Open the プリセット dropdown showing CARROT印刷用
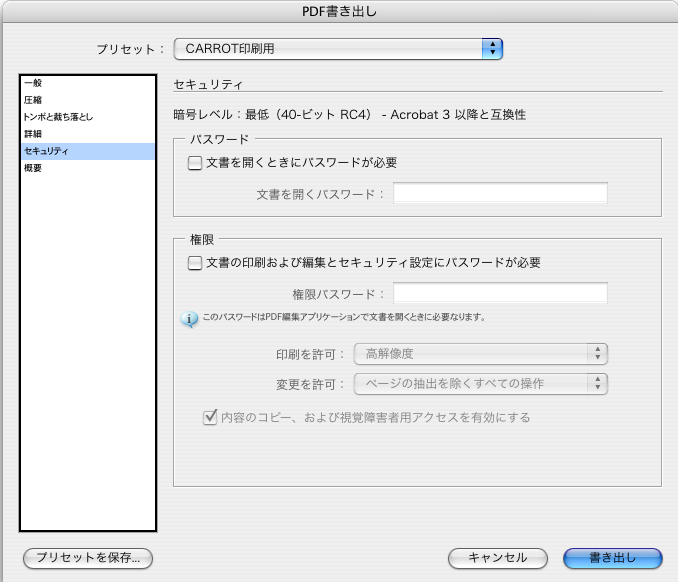Image resolution: width=678 pixels, height=582 pixels. click(338, 49)
